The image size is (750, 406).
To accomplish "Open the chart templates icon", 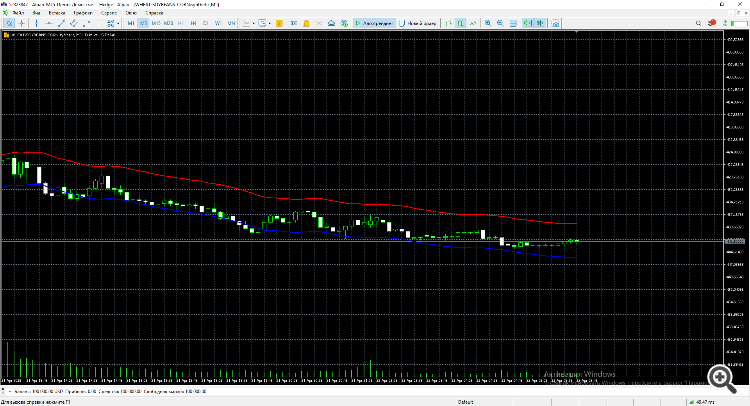I will (262, 23).
